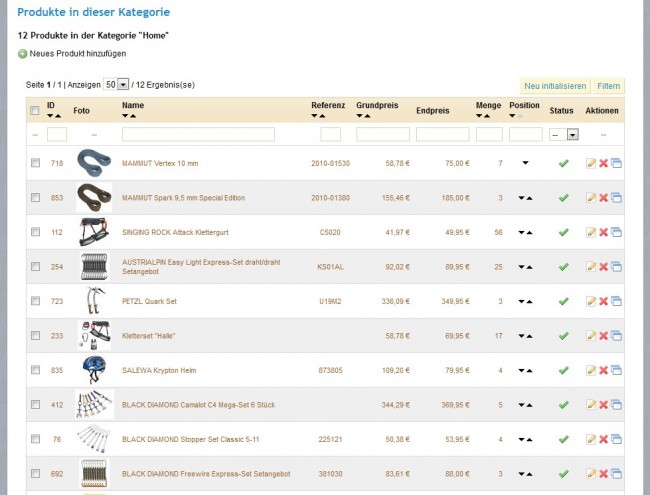Move Kletterset "Halle" position up
Viewport: 650px width, 495px height.
pyautogui.click(x=529, y=336)
